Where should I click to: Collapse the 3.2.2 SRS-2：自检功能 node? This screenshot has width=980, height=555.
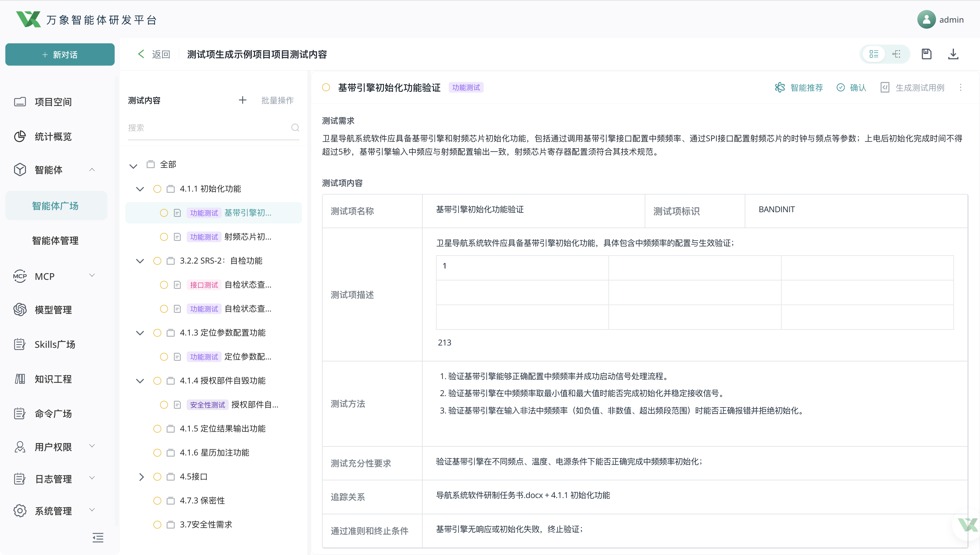140,261
